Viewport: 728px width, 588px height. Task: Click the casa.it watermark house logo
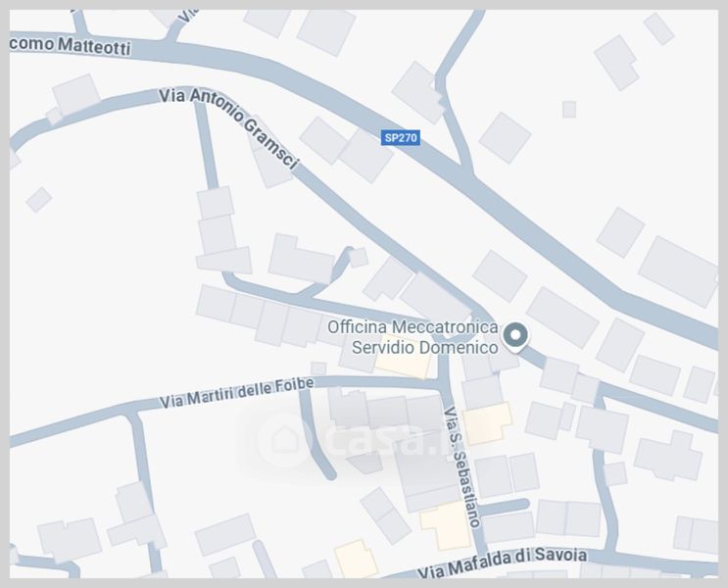point(284,438)
